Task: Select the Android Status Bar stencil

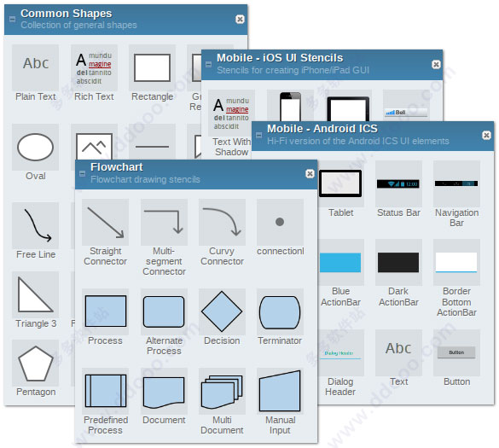Action: tap(398, 183)
